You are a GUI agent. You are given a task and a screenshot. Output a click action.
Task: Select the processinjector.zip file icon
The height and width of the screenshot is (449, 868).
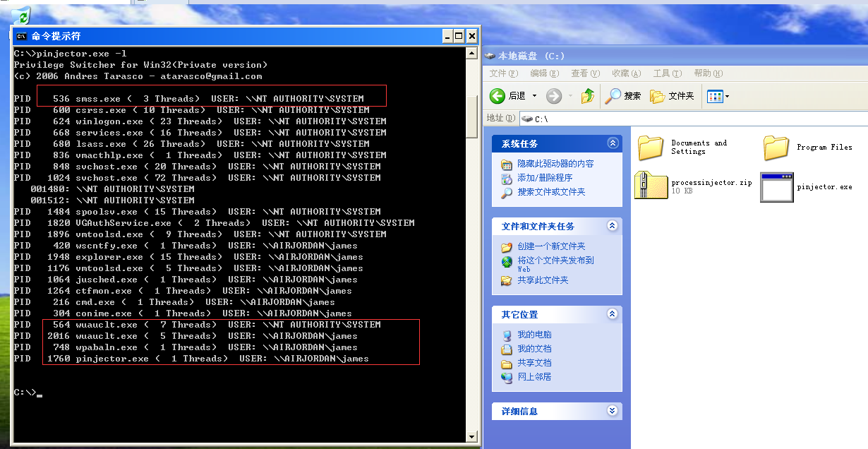(x=651, y=186)
